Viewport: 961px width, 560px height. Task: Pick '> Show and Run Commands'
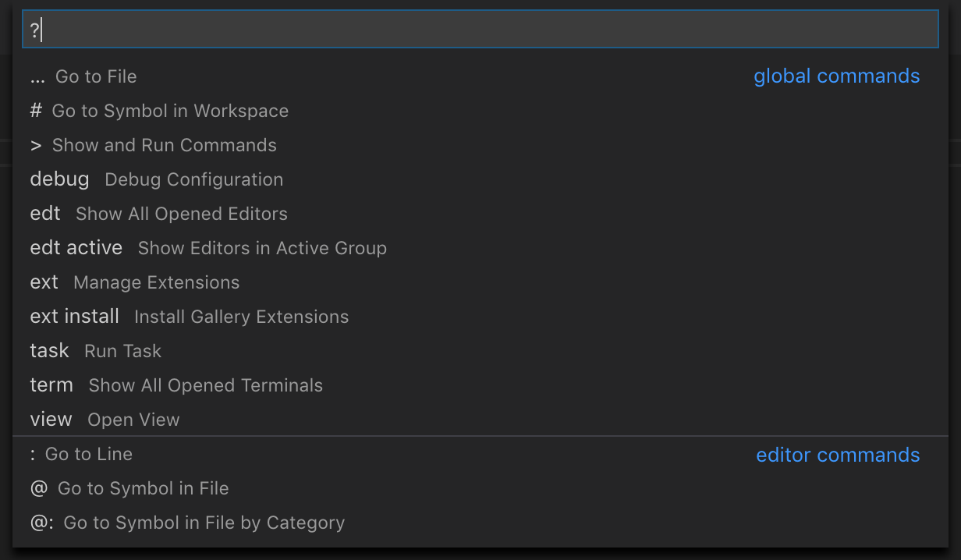(x=480, y=145)
